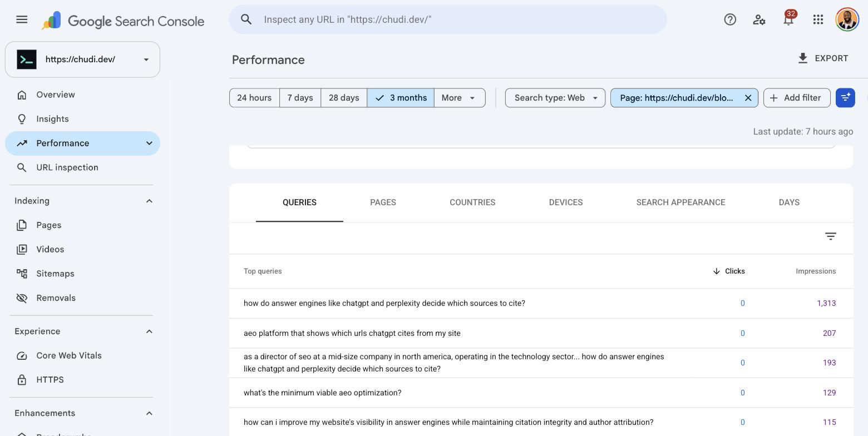Open HTTPS report in sidebar
The width and height of the screenshot is (868, 436).
coord(82,380)
